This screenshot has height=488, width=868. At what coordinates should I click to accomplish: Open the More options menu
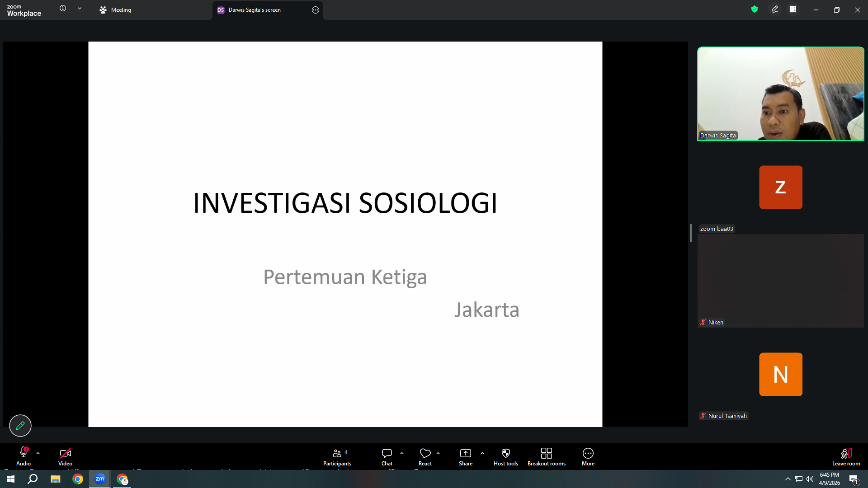588,456
